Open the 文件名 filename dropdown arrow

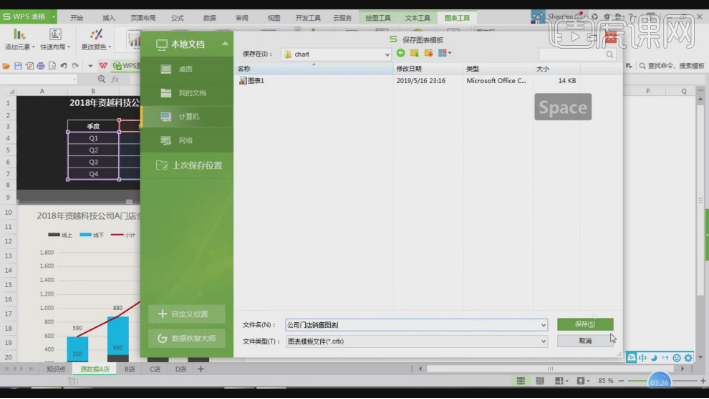pyautogui.click(x=543, y=325)
